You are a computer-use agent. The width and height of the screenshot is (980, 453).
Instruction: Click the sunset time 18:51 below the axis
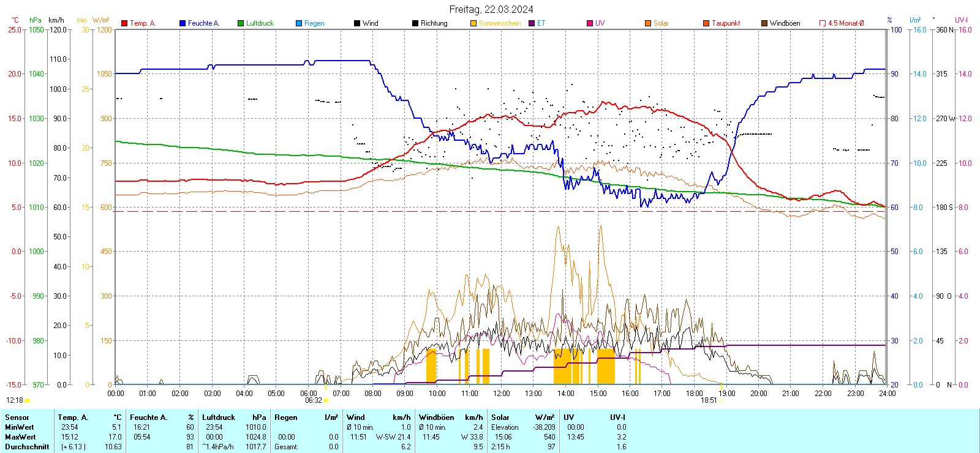tap(709, 400)
